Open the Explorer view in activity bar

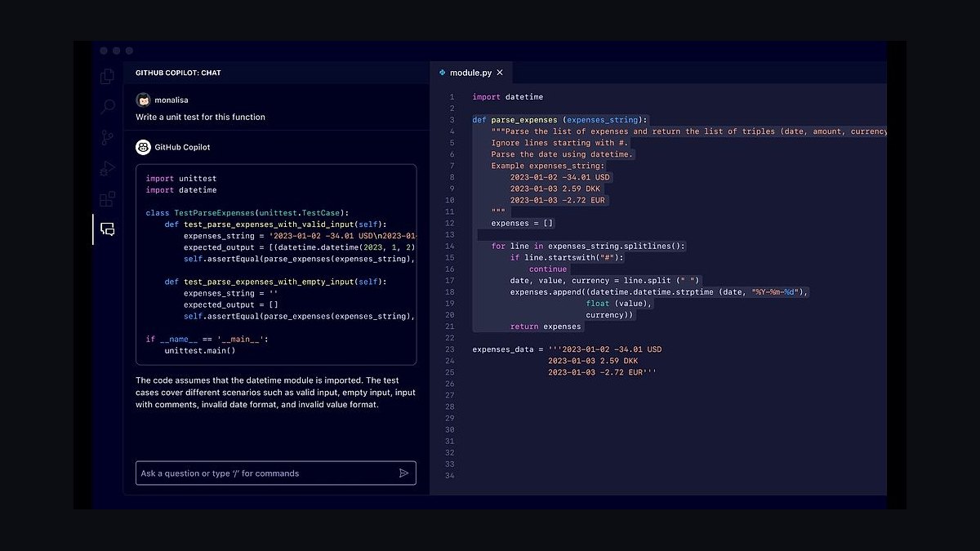pyautogui.click(x=107, y=77)
